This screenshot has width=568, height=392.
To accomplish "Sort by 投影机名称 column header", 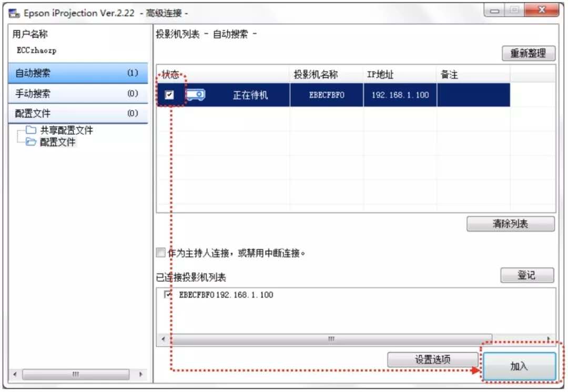I will [x=316, y=75].
